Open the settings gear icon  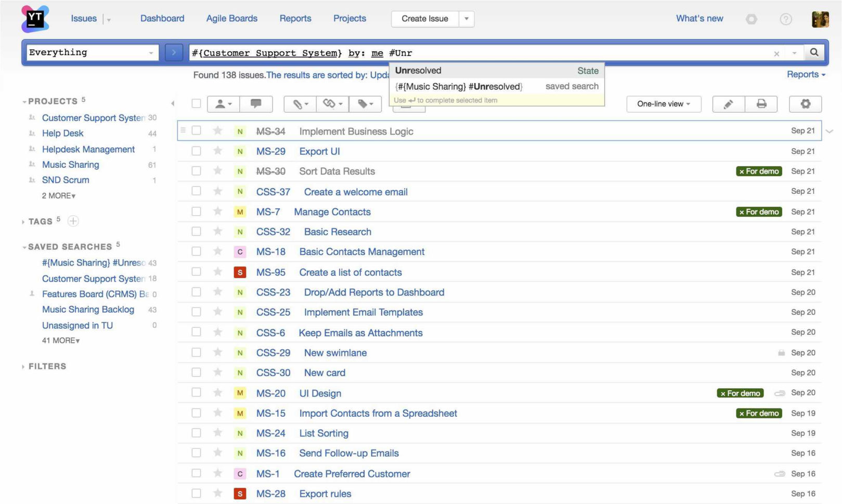pyautogui.click(x=805, y=104)
